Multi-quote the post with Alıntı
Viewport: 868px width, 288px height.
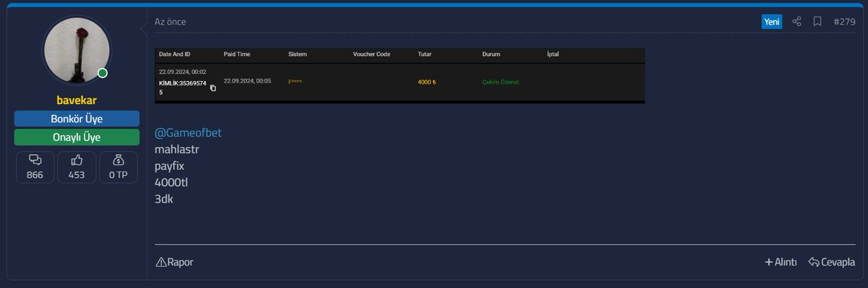coord(780,262)
